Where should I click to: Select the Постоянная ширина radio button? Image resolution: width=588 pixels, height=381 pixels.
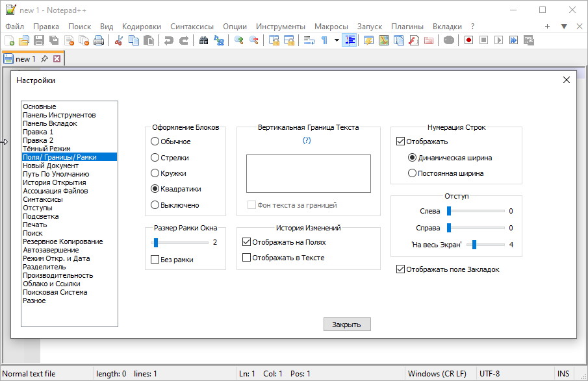point(412,173)
